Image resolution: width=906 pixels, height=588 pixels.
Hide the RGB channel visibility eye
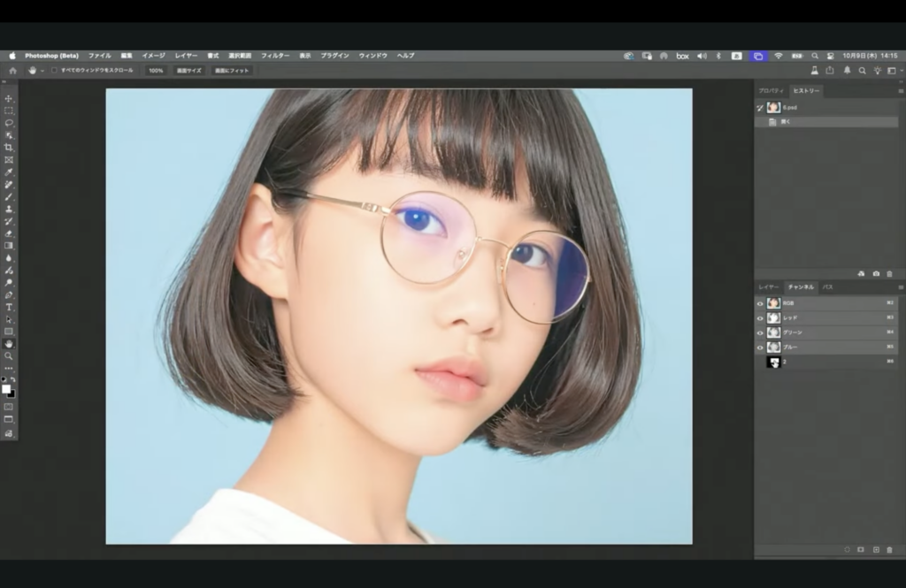tap(760, 303)
